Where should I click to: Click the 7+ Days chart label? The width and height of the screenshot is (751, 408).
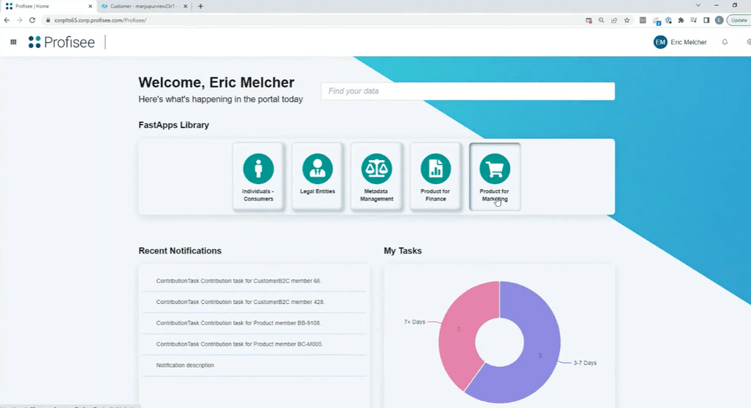tap(414, 322)
